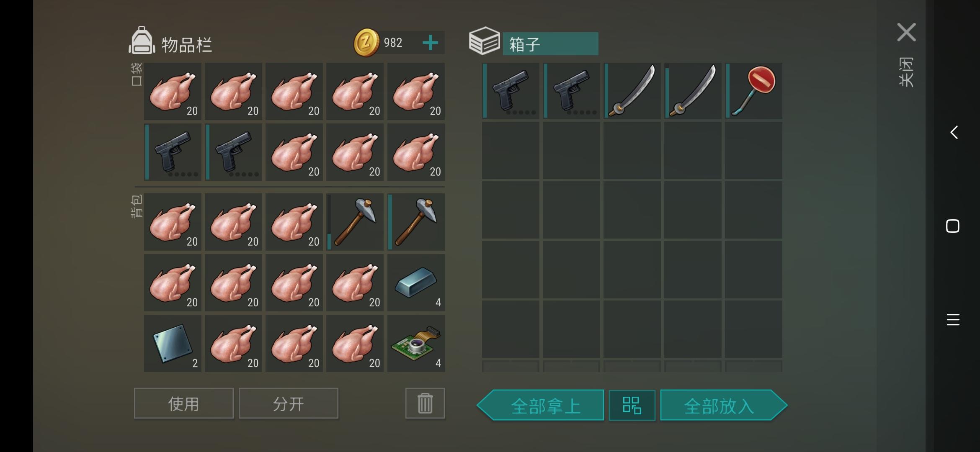Click 全部放入 put all button
The height and width of the screenshot is (452, 980).
(x=724, y=405)
